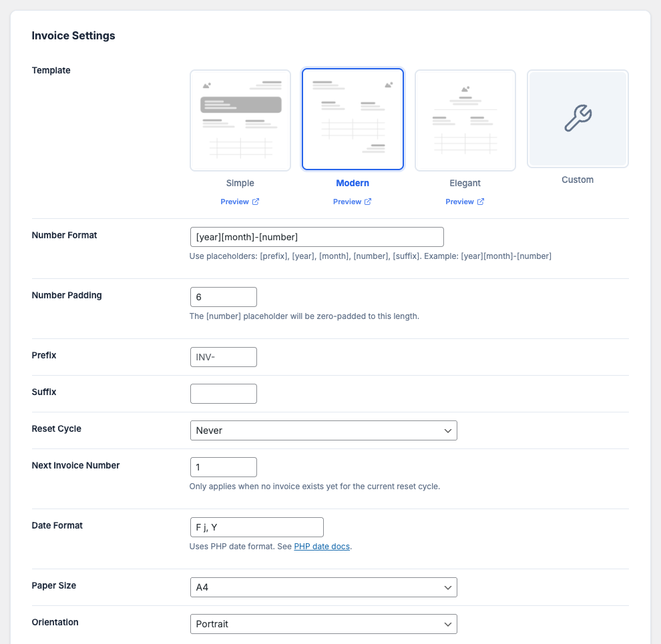Focus the Number Padding input
This screenshot has width=661, height=644.
[x=223, y=297]
